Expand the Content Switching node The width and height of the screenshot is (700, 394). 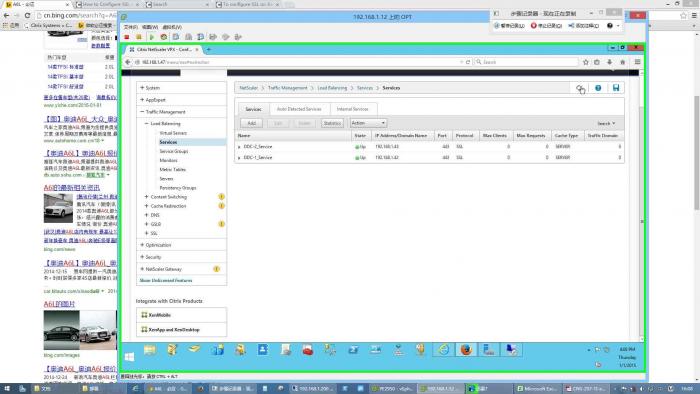(x=146, y=197)
